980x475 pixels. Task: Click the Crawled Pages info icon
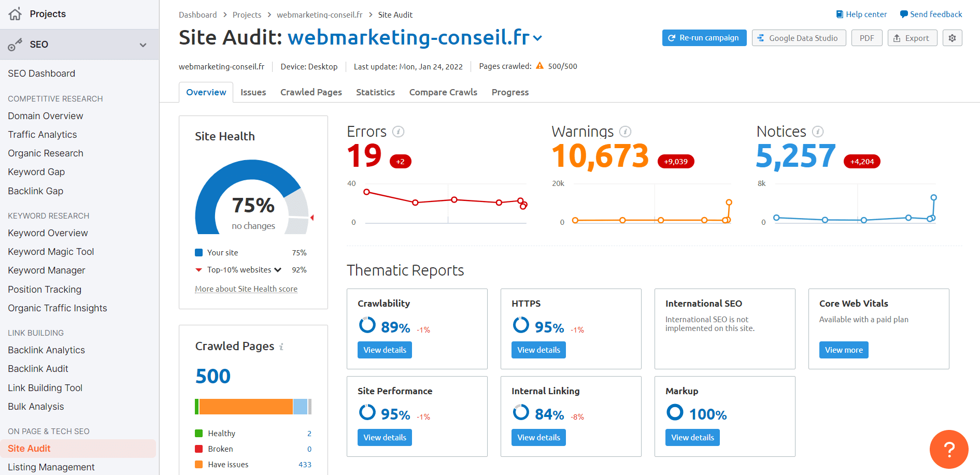pos(281,347)
